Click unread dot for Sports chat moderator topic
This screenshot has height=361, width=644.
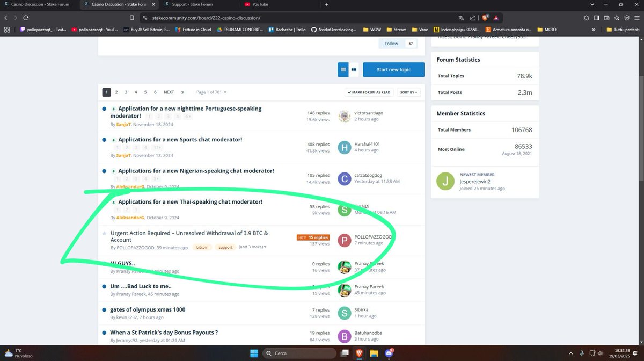tap(104, 140)
